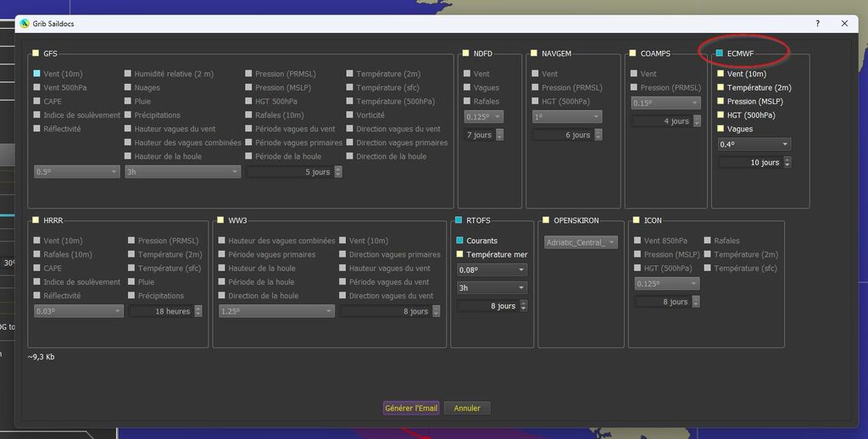Enable the NDFD model checkbox
This screenshot has width=868, height=439.
pos(465,53)
